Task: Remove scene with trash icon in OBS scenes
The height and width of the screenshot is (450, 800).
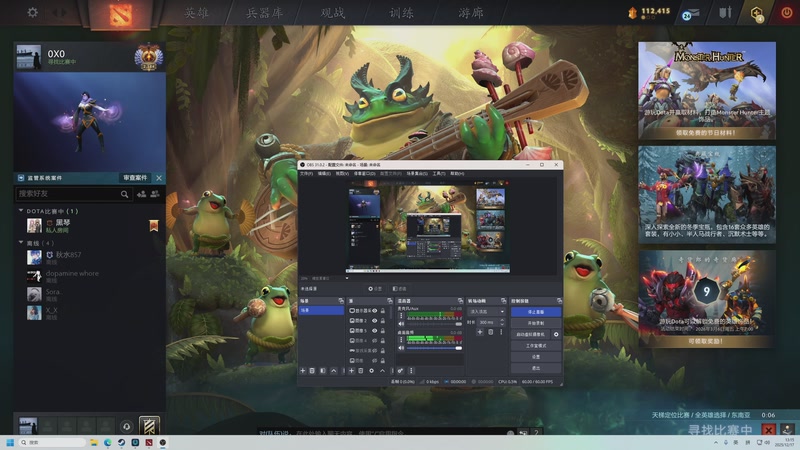Action: coord(312,370)
